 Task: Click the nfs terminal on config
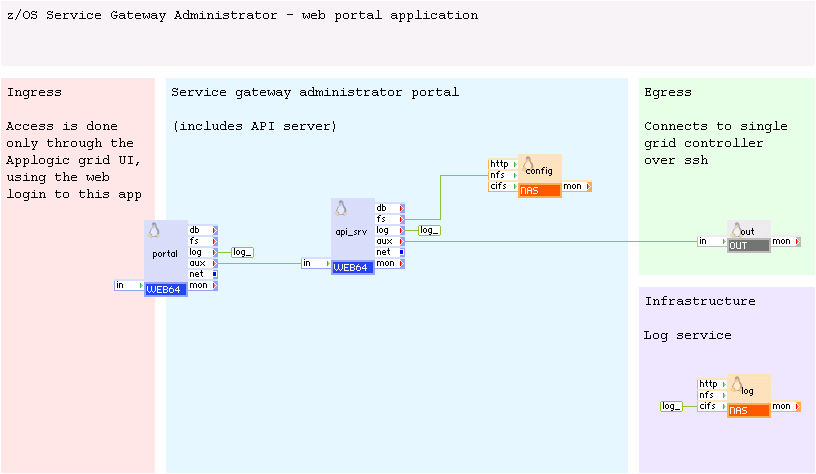coord(503,175)
